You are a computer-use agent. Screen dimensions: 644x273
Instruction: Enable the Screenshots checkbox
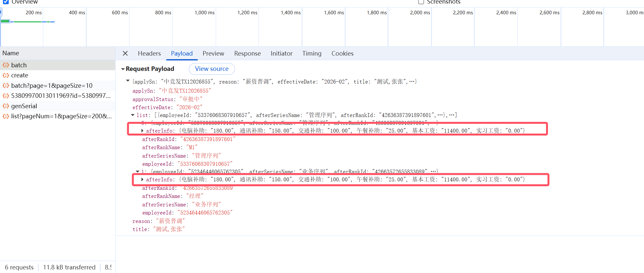(421, 2)
